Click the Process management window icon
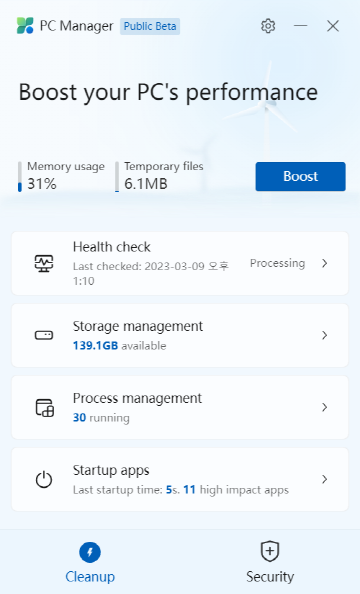Screen dimensions: 360x594 [x=45, y=408]
